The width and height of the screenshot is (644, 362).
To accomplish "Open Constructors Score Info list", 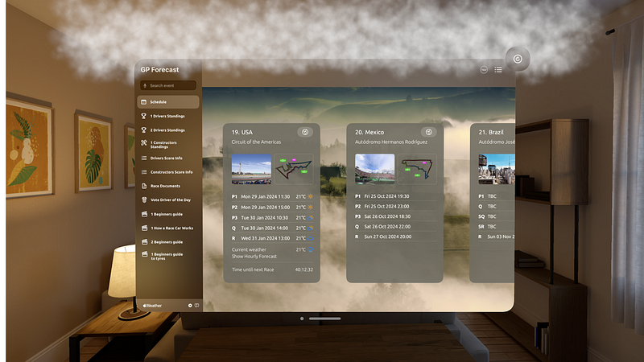I will pyautogui.click(x=168, y=172).
